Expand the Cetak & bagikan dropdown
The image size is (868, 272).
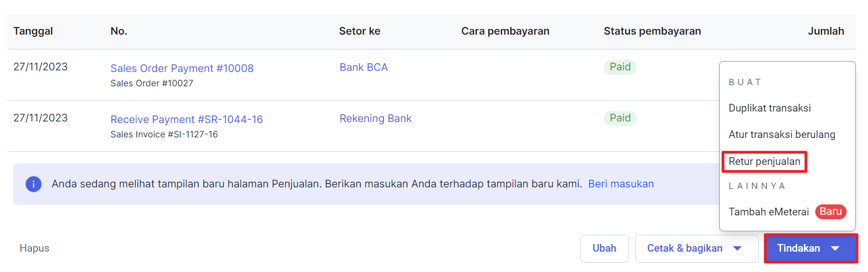click(x=696, y=248)
